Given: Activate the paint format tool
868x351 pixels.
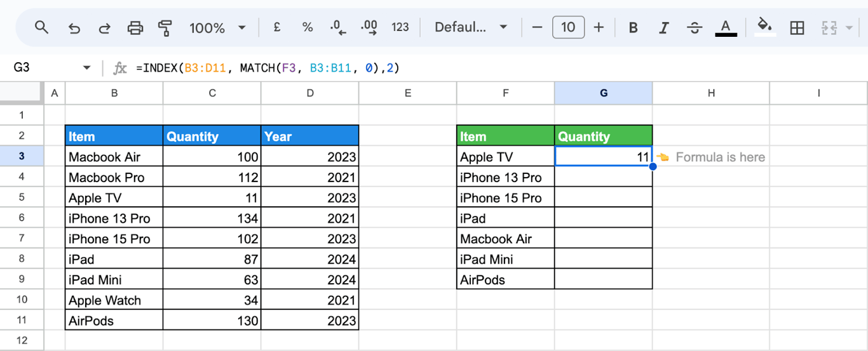Looking at the screenshot, I should (165, 28).
